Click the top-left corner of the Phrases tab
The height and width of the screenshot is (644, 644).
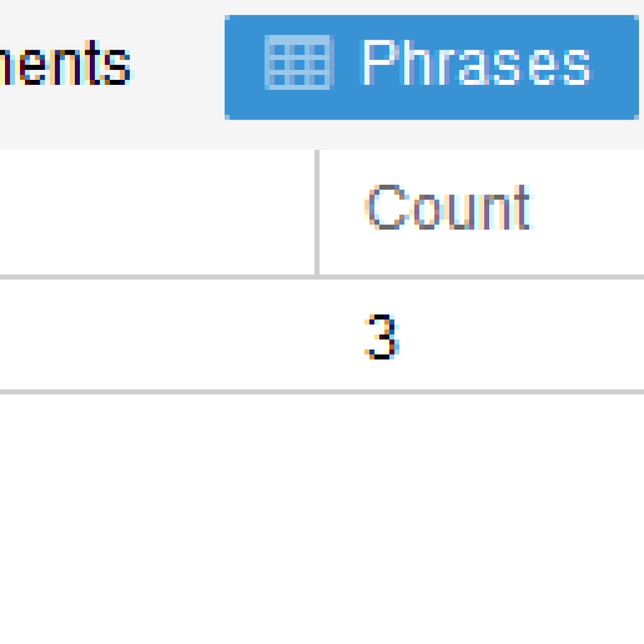[227, 18]
